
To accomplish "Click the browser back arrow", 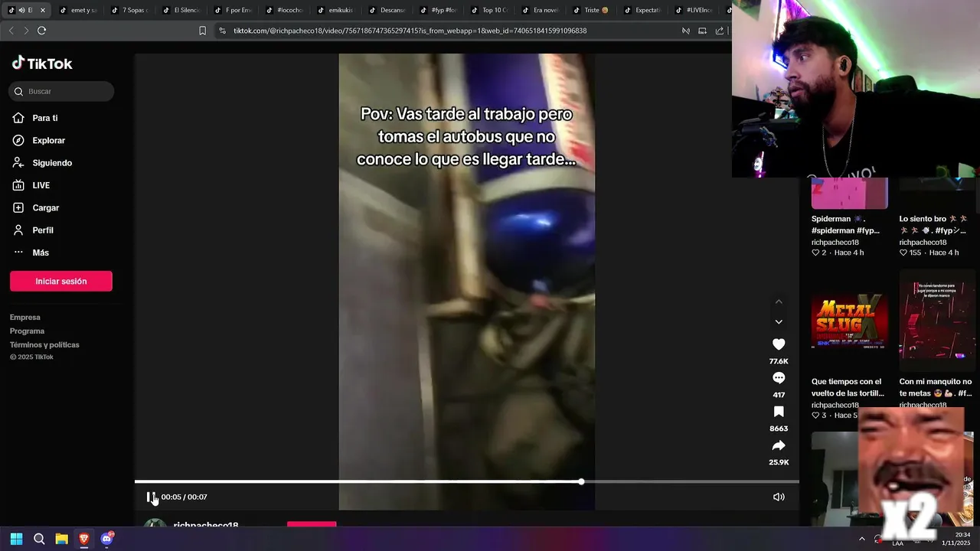I will pyautogui.click(x=11, y=31).
